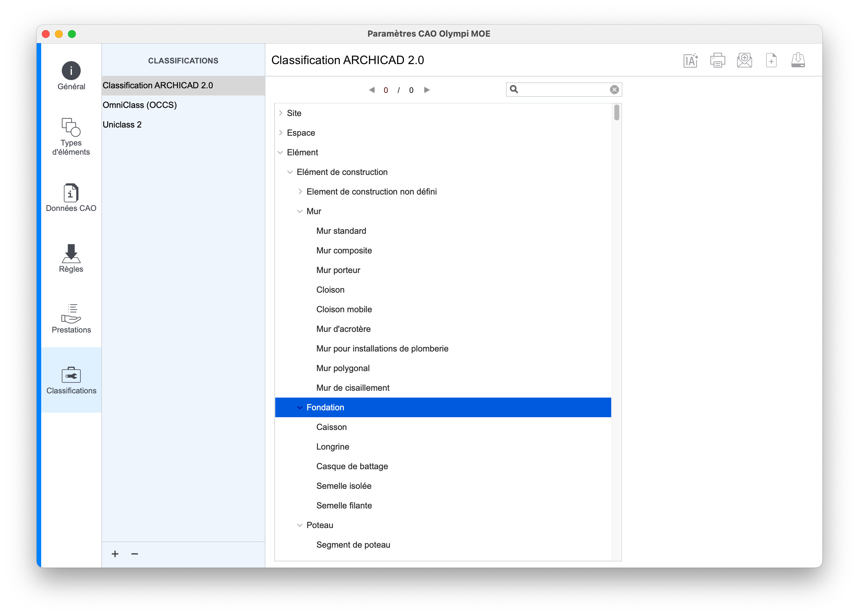Select the Mur row label
This screenshot has width=859, height=616.
pos(313,212)
